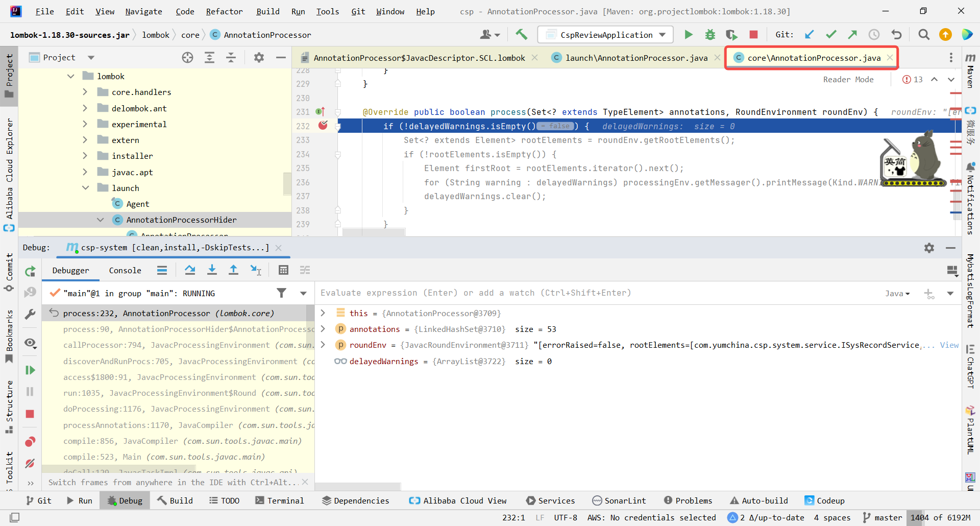The width and height of the screenshot is (980, 526).
Task: Click Run to Cursor debugger icon
Action: click(x=256, y=270)
